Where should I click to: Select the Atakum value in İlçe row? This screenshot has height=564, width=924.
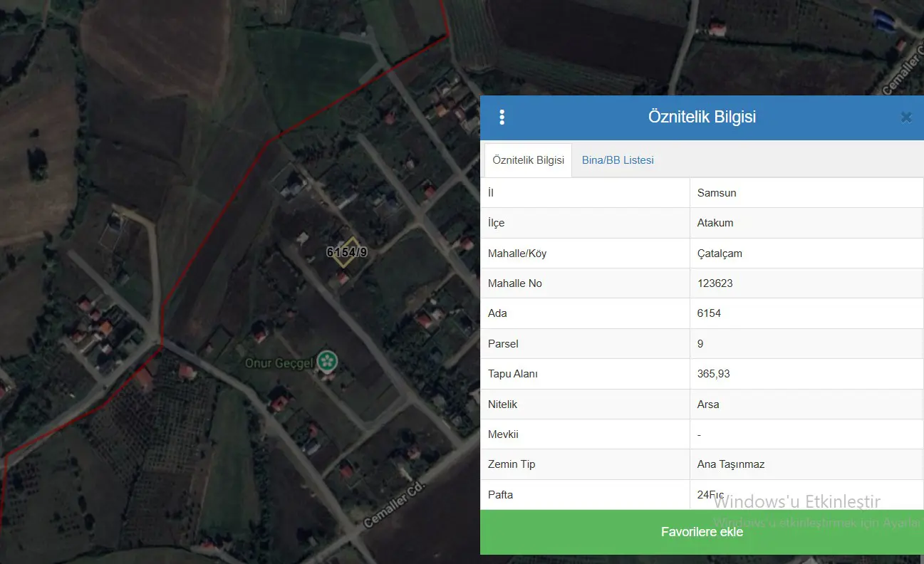point(715,223)
